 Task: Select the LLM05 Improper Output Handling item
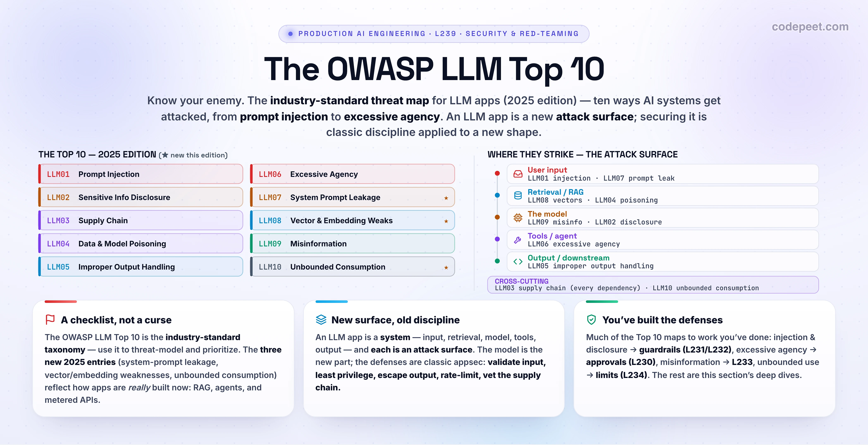[x=141, y=267]
